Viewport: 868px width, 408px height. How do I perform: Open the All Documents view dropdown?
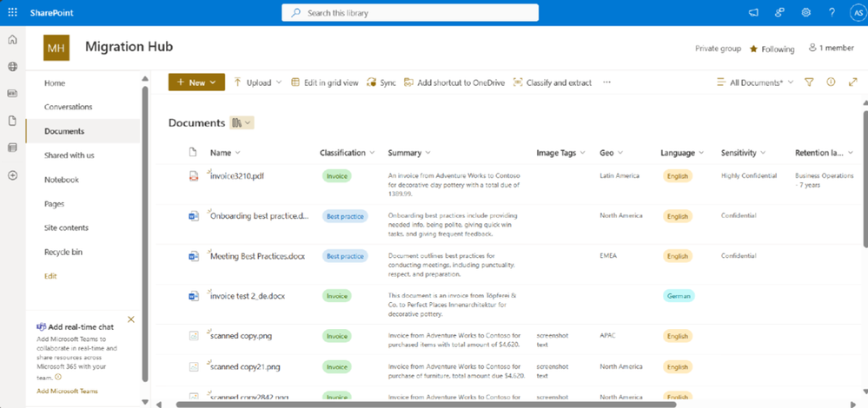(x=755, y=82)
